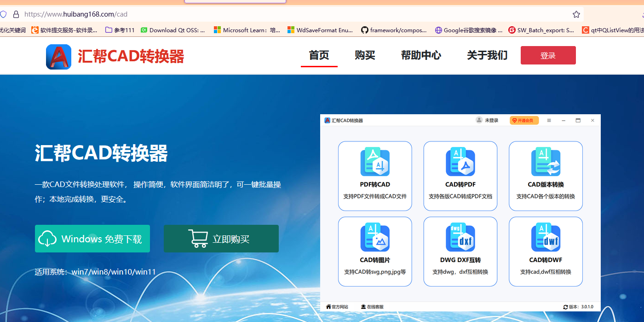The height and width of the screenshot is (322, 644).
Task: Click the browser address bar URL
Action: [x=76, y=14]
